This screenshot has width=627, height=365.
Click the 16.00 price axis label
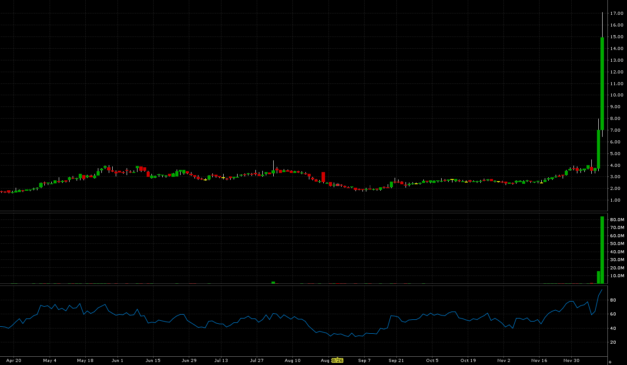coord(617,25)
